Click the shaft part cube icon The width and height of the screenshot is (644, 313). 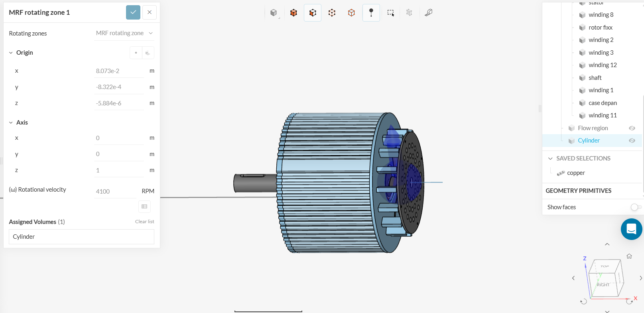582,78
